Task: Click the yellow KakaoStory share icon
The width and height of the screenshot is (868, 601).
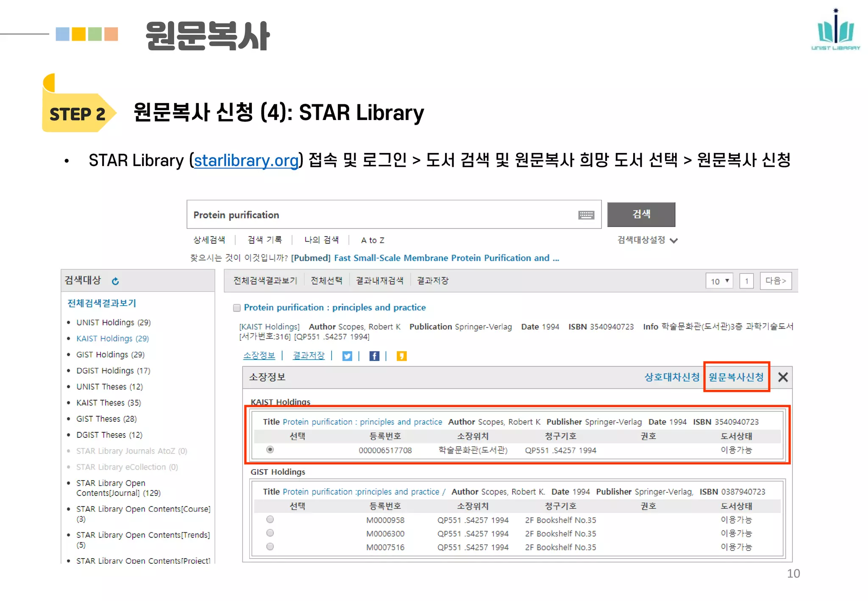Action: [401, 356]
